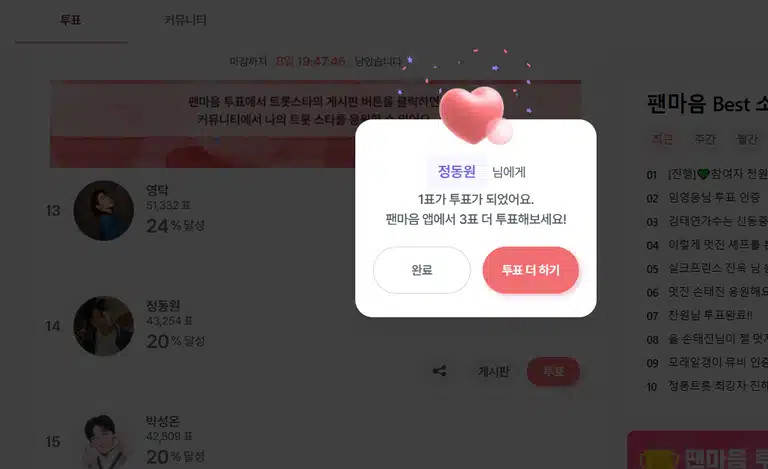
Task: Select the 월간 filter tab
Action: (x=747, y=139)
